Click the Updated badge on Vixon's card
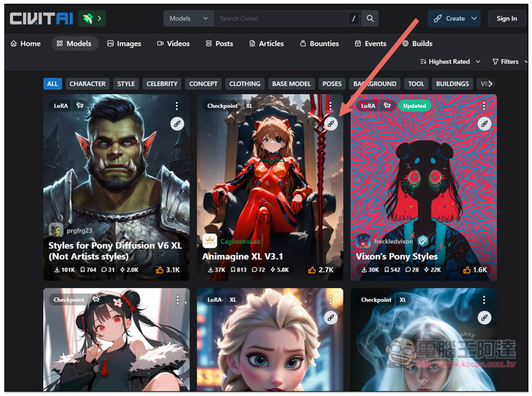The image size is (532, 396). coord(414,106)
